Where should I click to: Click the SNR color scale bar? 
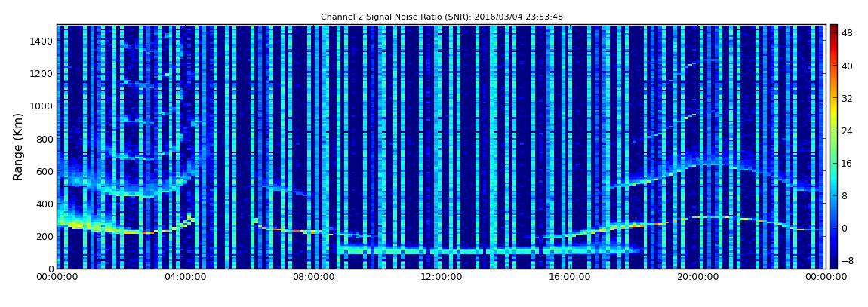[x=834, y=146]
